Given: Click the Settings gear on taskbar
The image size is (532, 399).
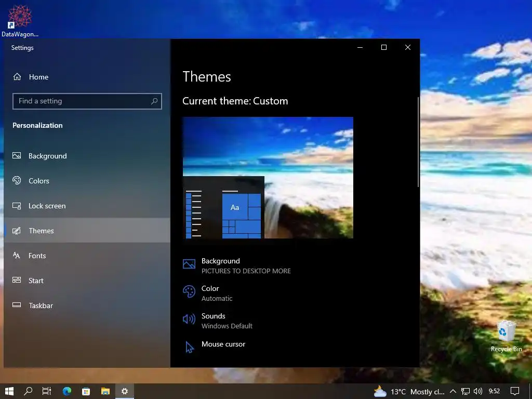Looking at the screenshot, I should point(125,391).
